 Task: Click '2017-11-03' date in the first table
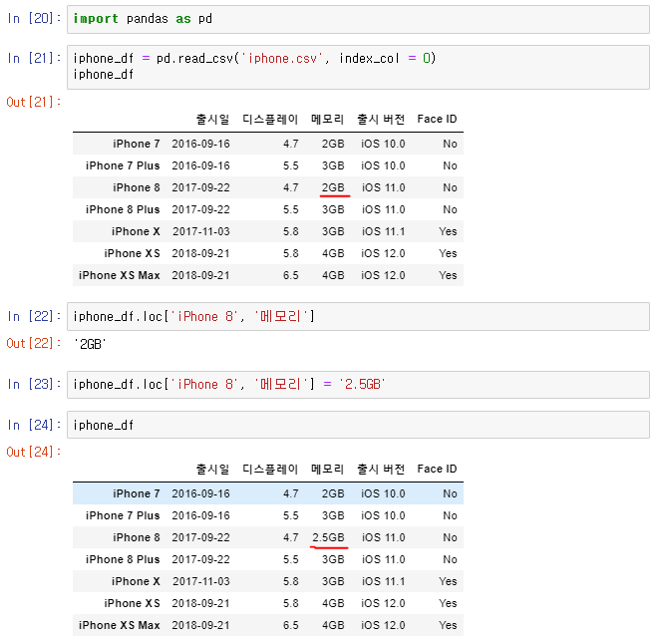pos(201,231)
